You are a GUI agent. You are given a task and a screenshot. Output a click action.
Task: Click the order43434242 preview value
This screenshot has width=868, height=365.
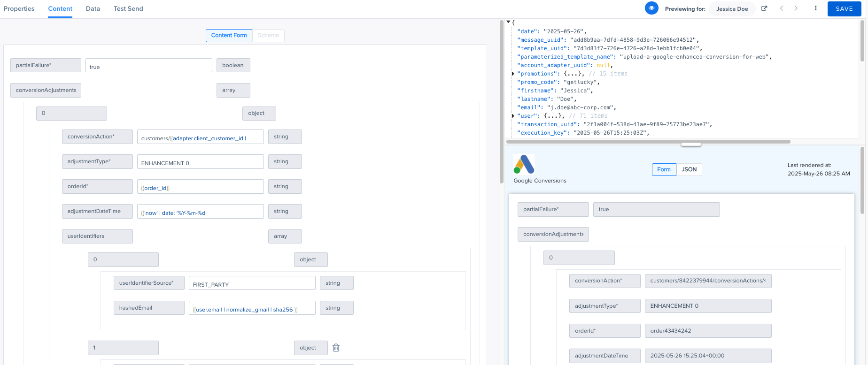point(708,331)
